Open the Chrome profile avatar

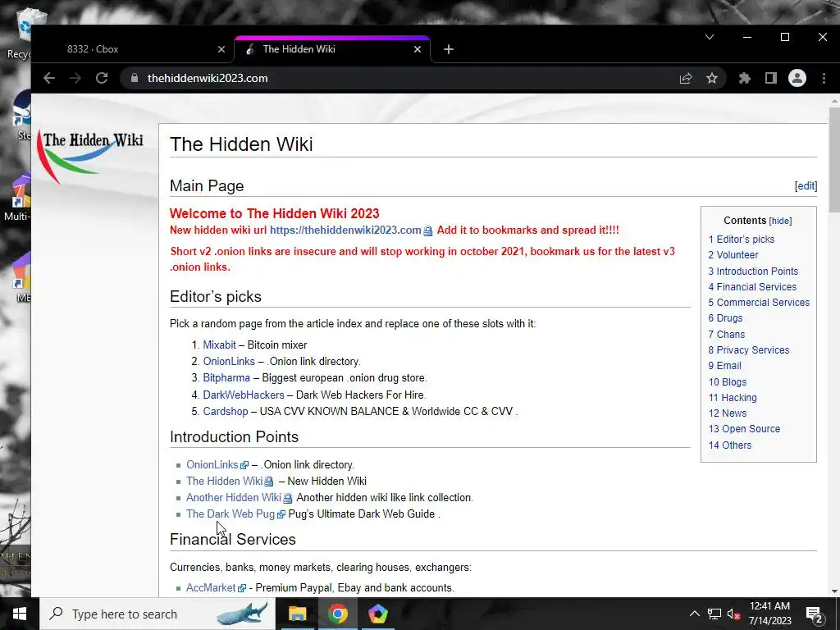click(797, 78)
